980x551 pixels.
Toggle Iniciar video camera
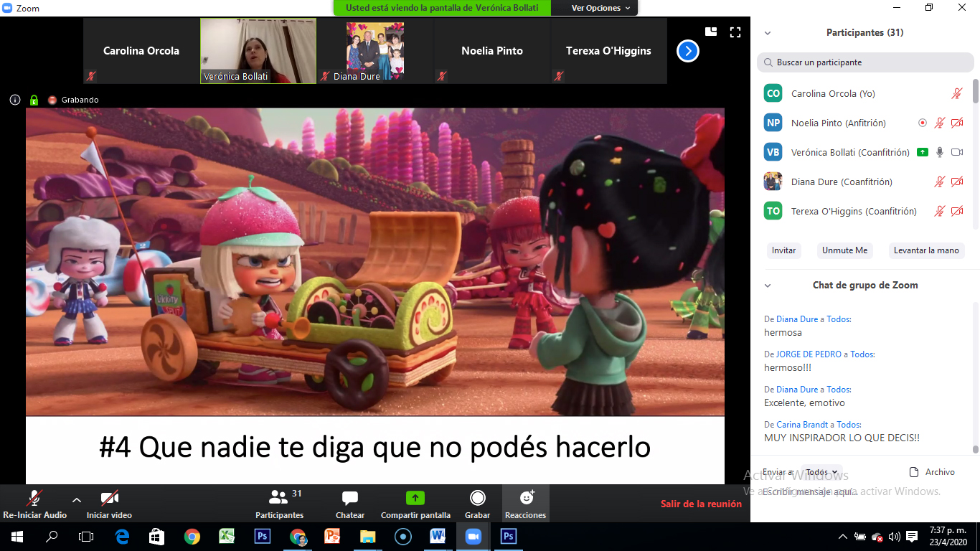pos(109,499)
